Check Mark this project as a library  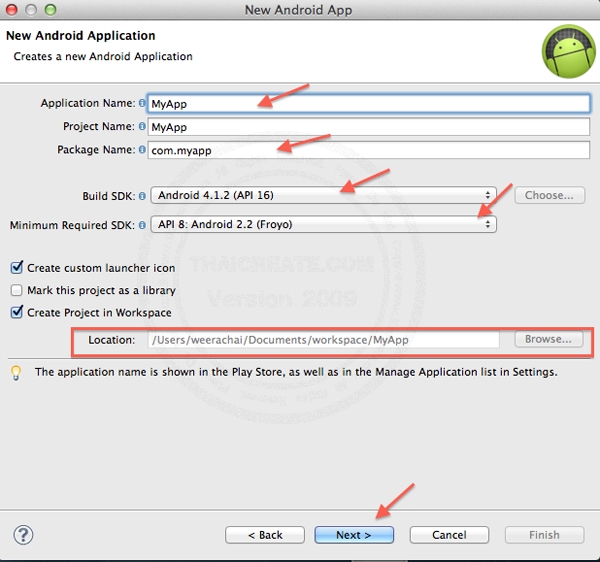coord(16,290)
